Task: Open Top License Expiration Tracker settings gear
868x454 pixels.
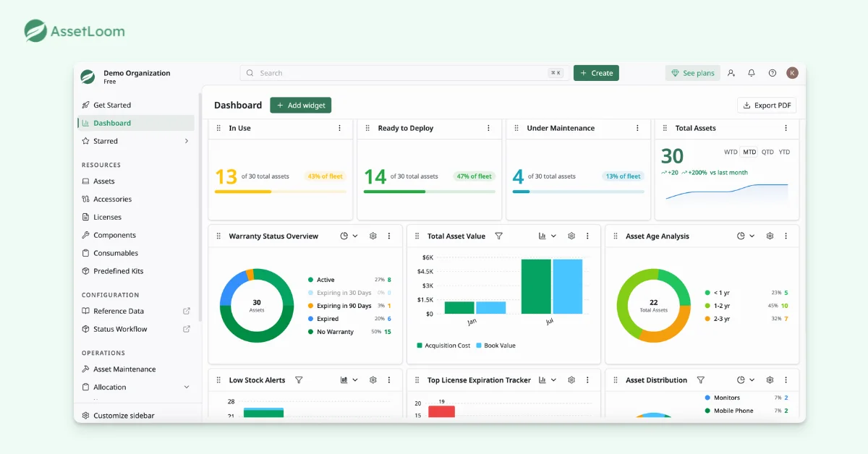Action: point(571,380)
